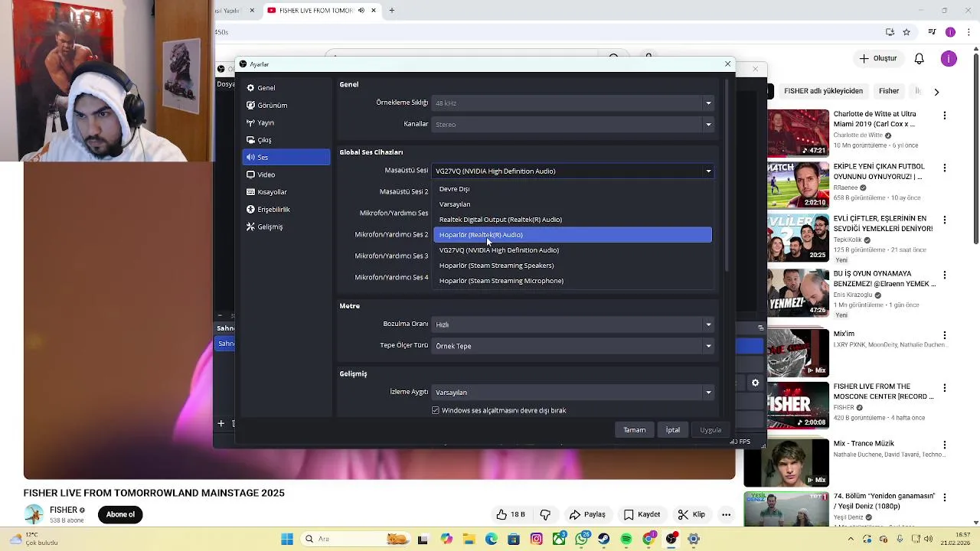Click Uygula apply button

coord(710,430)
